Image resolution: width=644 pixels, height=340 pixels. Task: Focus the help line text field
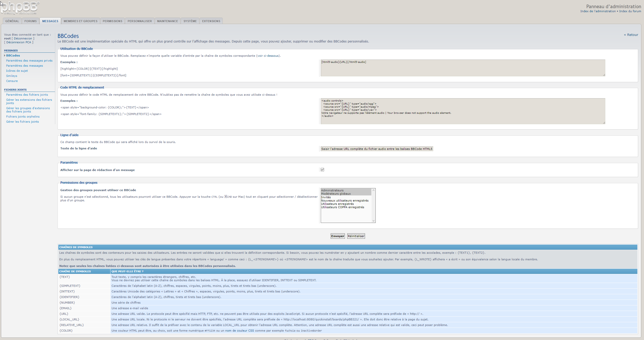[x=376, y=149]
